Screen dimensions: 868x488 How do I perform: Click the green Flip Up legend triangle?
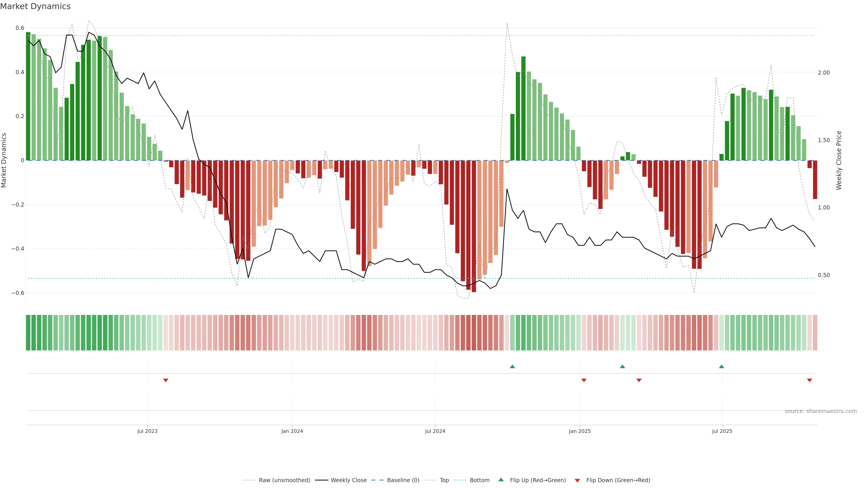[x=501, y=480]
